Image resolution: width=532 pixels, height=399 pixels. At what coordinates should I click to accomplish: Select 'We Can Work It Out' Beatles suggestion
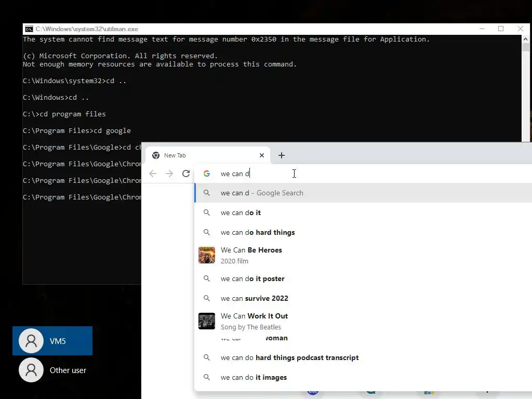363,321
